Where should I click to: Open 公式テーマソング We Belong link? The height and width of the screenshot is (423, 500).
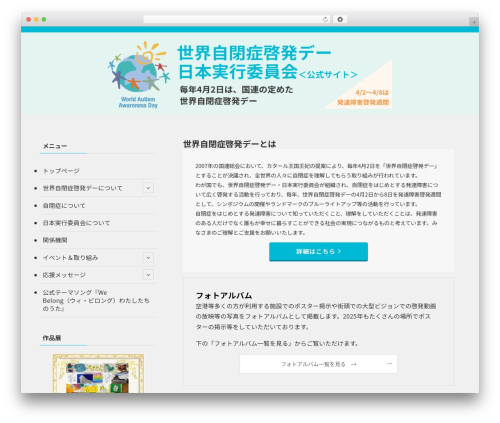(x=96, y=300)
